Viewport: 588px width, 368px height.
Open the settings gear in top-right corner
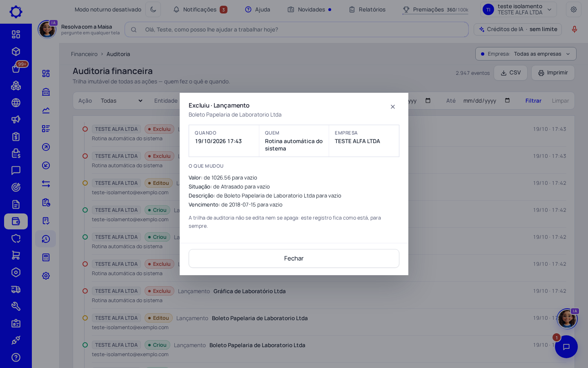[574, 9]
